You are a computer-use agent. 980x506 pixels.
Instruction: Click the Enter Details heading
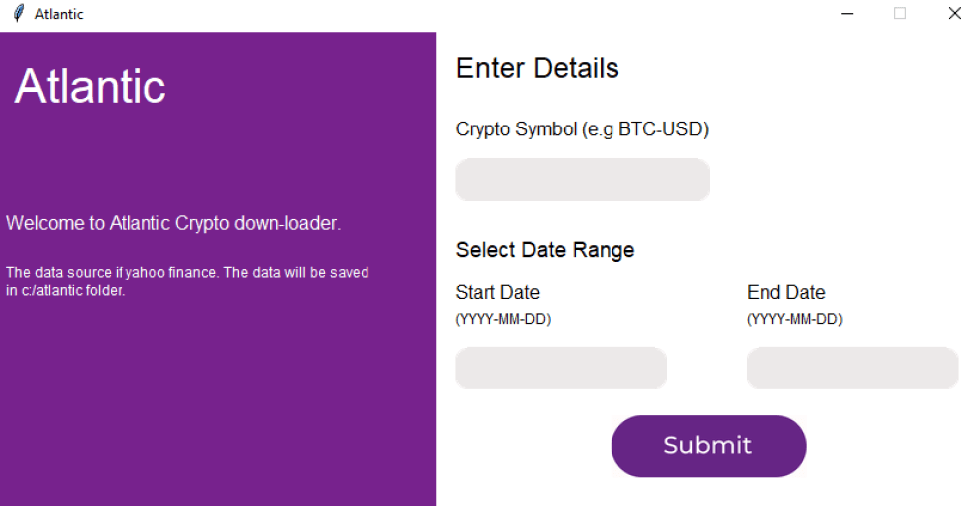(538, 68)
